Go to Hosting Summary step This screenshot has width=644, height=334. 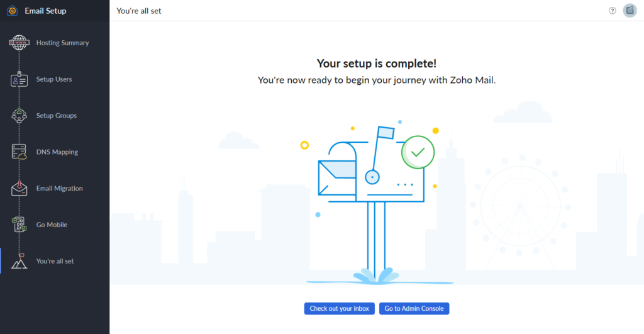(x=62, y=43)
